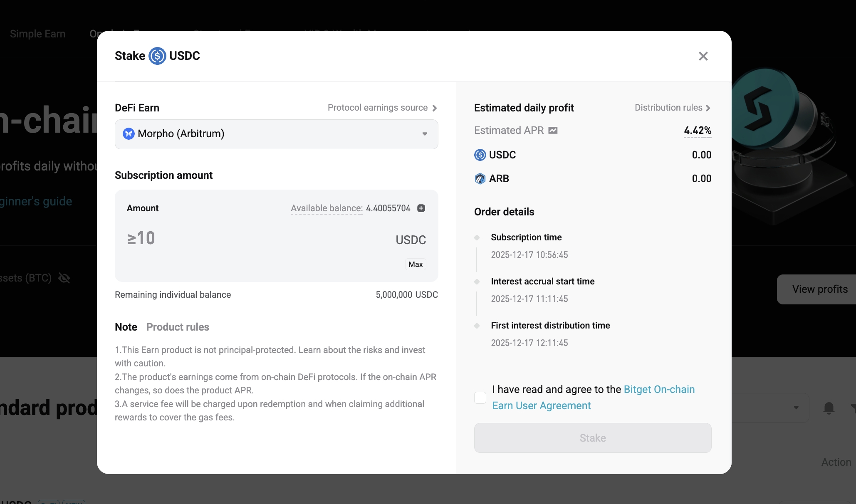Viewport: 856px width, 504px height.
Task: Click the 4.42% APR value
Action: click(x=698, y=131)
